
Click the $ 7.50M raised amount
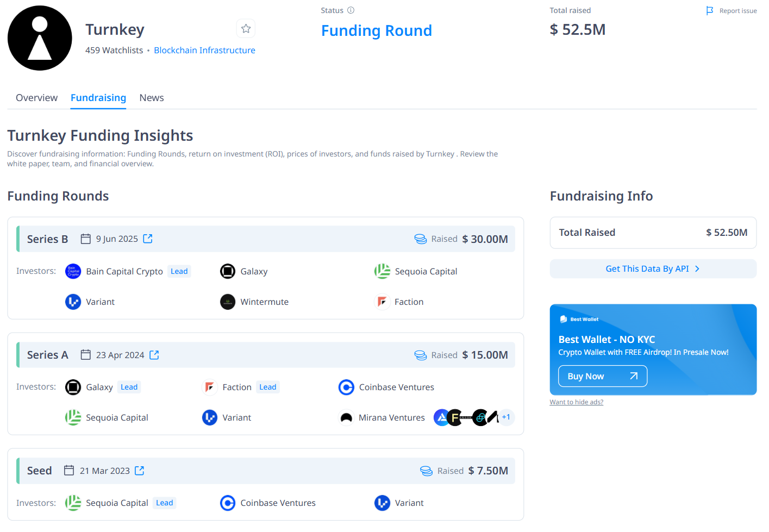coord(489,471)
